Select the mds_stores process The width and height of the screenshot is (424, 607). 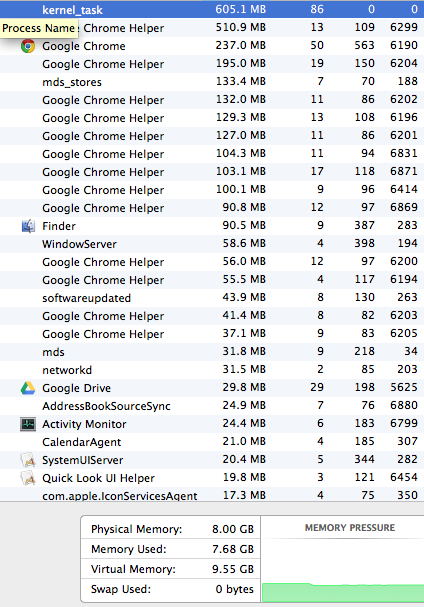[212, 82]
